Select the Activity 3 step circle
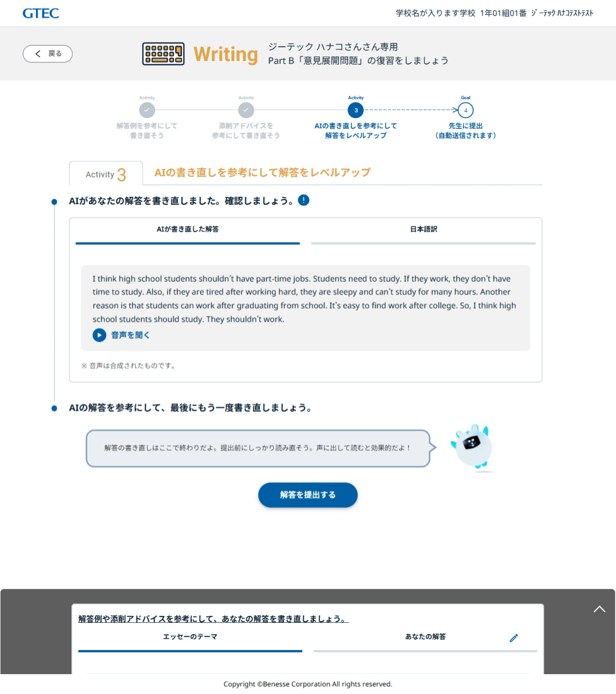This screenshot has width=616, height=694. (356, 110)
